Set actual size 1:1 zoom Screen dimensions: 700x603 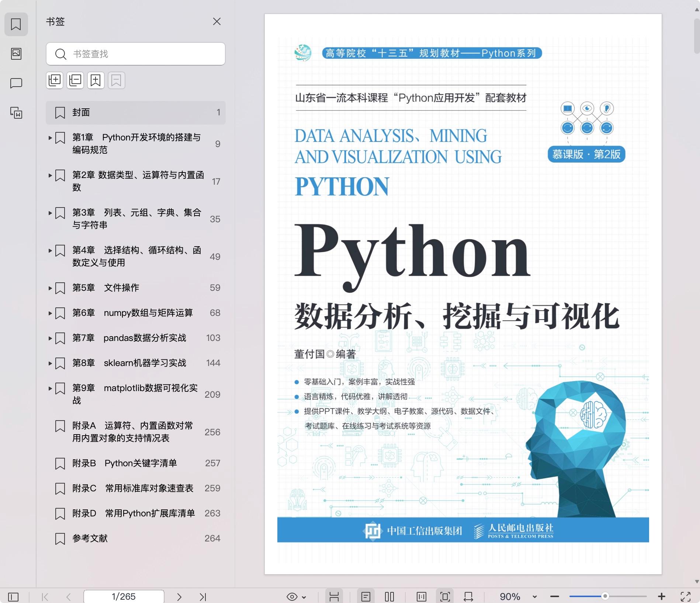pos(422,596)
